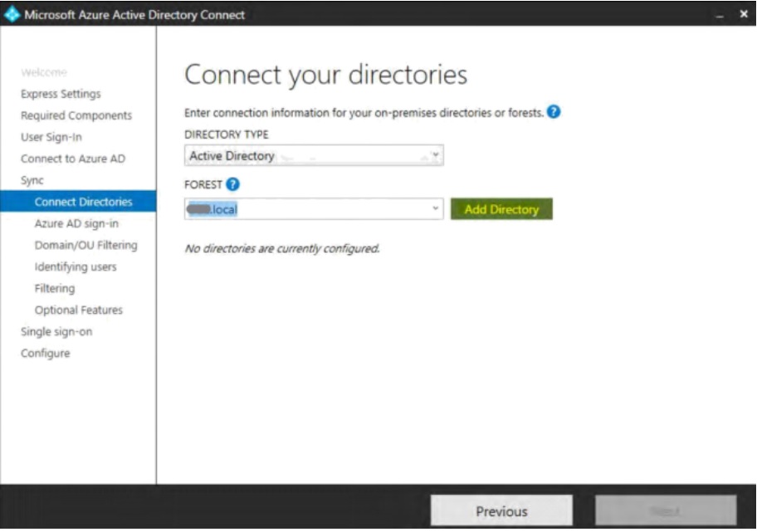The height and width of the screenshot is (532, 757).
Task: Select Identifying users step
Action: [x=76, y=266]
